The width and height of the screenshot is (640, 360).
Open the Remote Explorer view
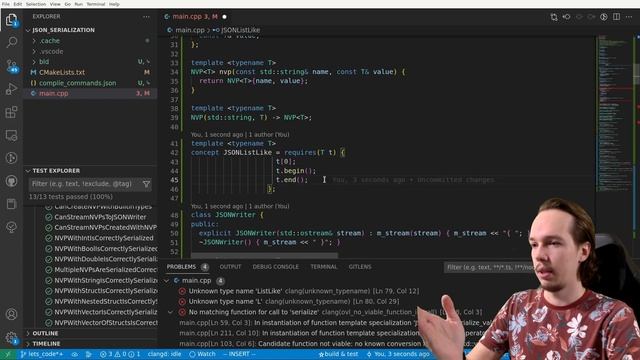11,135
